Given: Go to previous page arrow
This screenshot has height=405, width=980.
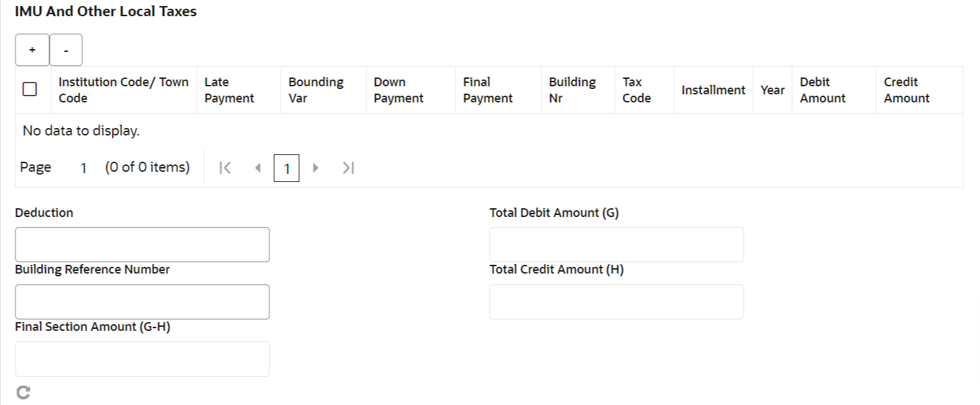Looking at the screenshot, I should (257, 168).
